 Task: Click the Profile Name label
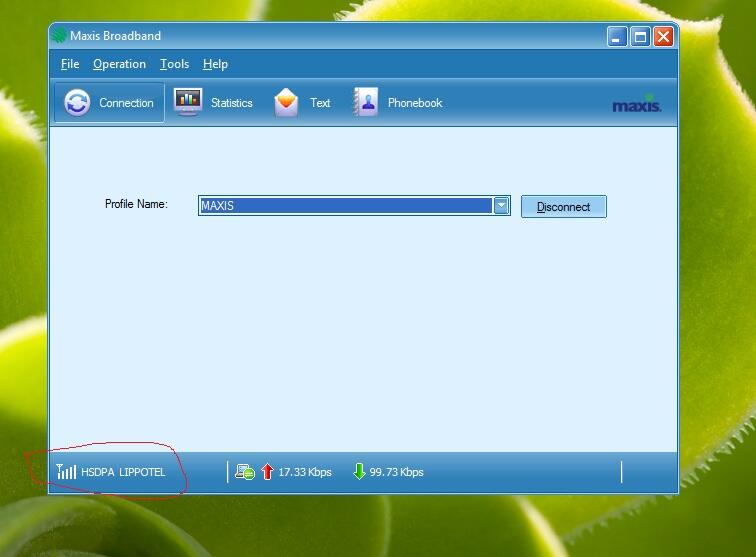tap(136, 204)
